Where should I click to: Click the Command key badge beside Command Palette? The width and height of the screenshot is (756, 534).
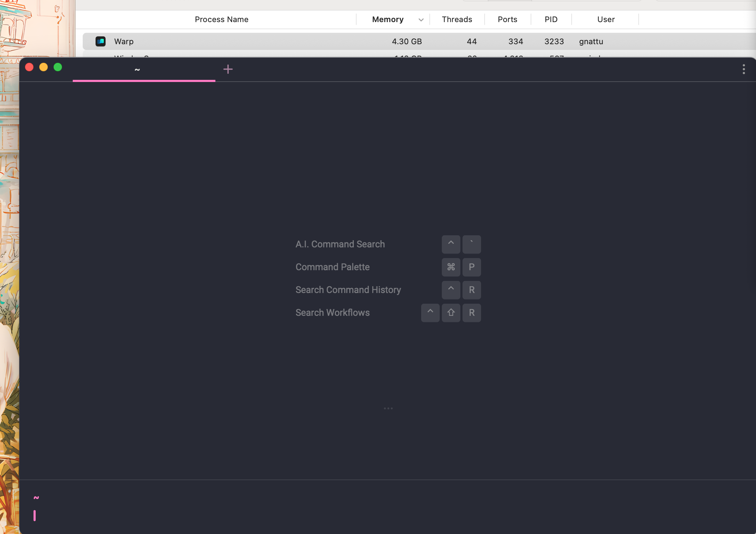click(451, 267)
